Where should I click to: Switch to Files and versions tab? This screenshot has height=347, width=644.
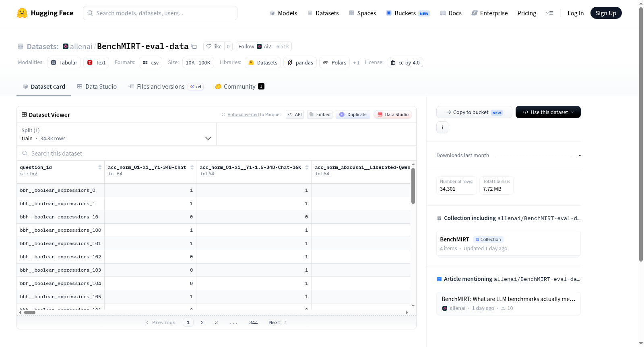point(166,86)
